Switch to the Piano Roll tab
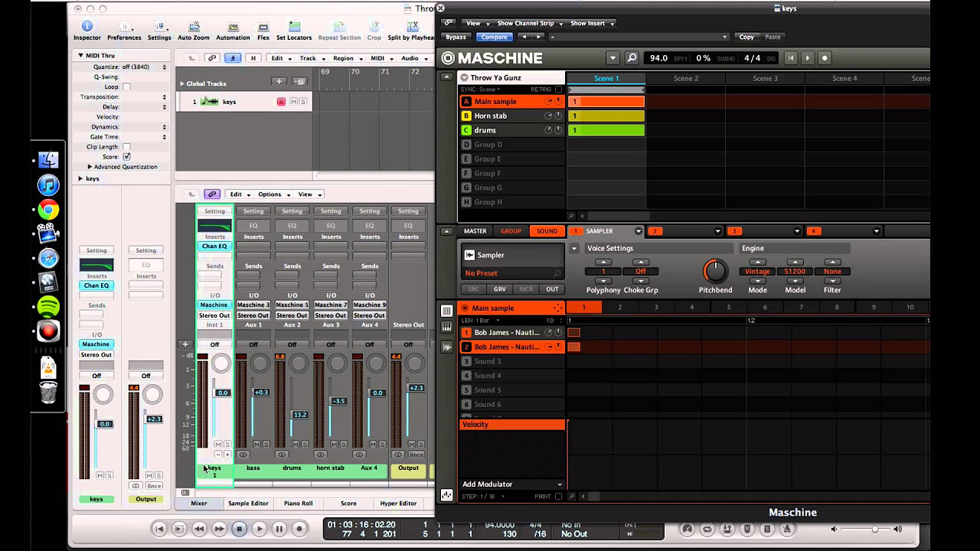 298,504
